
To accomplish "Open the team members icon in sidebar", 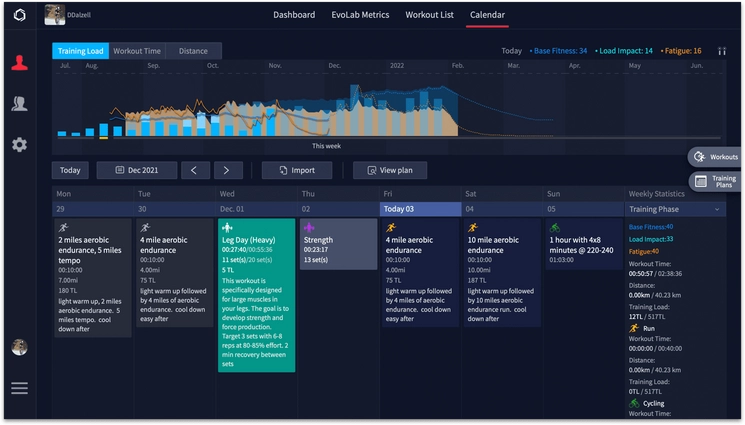I will [19, 104].
